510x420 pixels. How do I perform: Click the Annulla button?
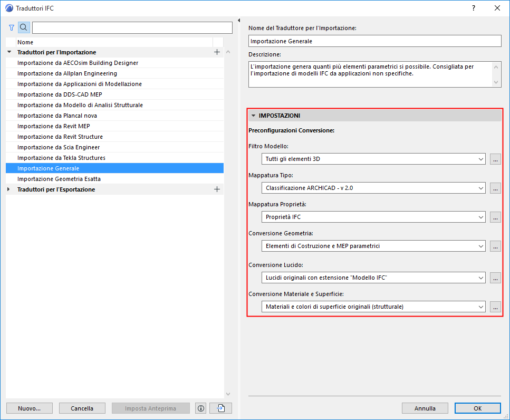click(x=425, y=408)
